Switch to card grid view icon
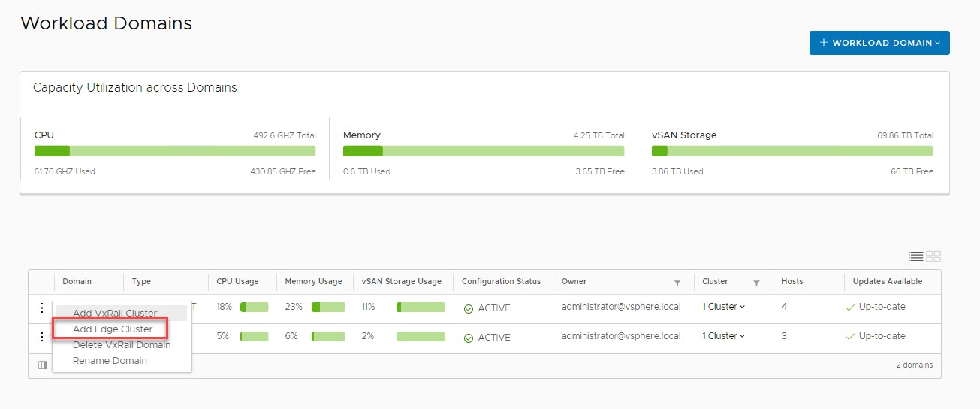 click(x=933, y=256)
